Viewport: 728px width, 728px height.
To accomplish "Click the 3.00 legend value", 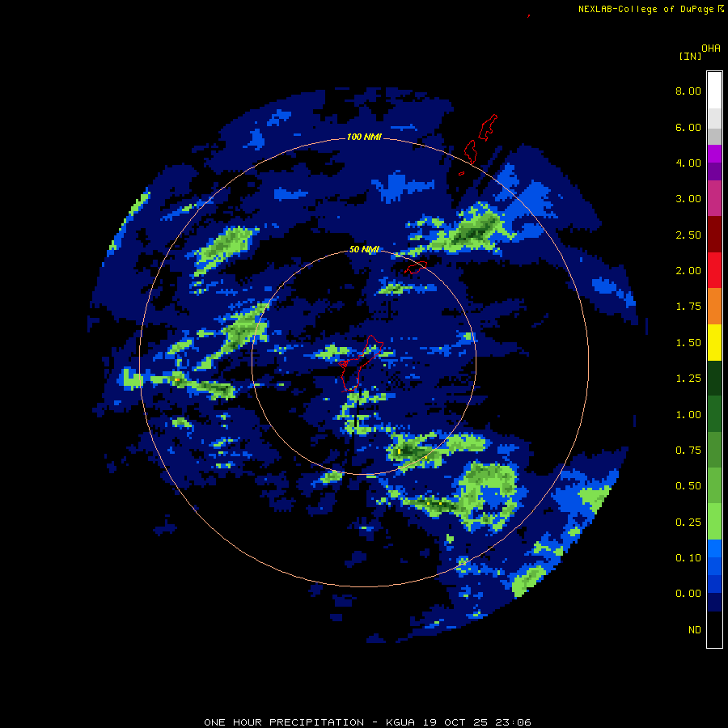I will [x=688, y=199].
